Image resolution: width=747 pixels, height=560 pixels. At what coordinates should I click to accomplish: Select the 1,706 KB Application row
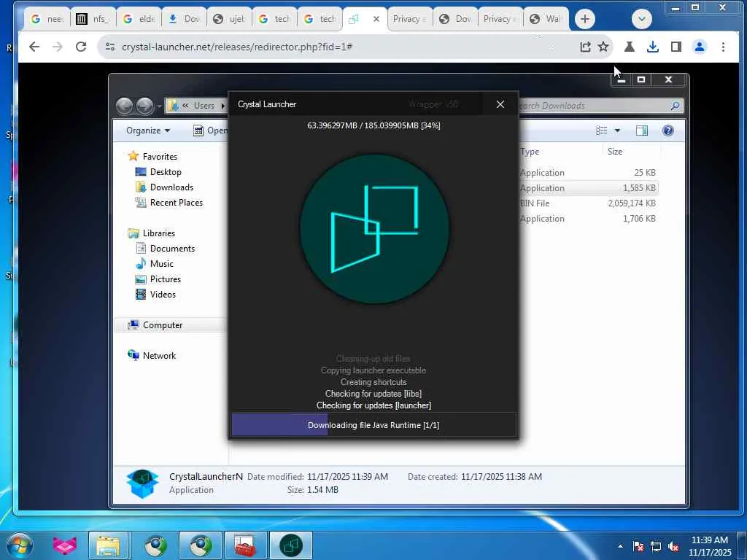click(x=589, y=218)
